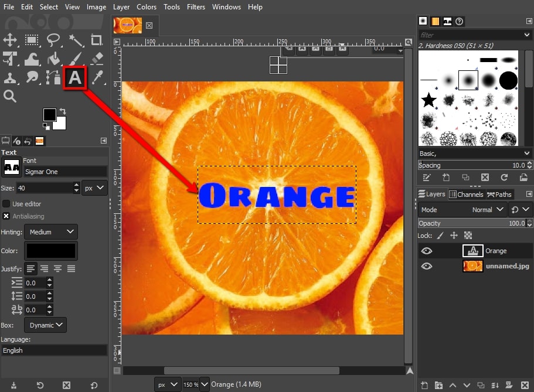Select the Move tool
534x392 pixels.
pyautogui.click(x=9, y=40)
